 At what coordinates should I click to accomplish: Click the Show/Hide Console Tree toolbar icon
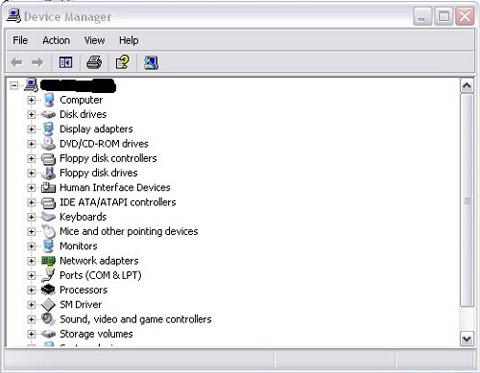click(65, 62)
